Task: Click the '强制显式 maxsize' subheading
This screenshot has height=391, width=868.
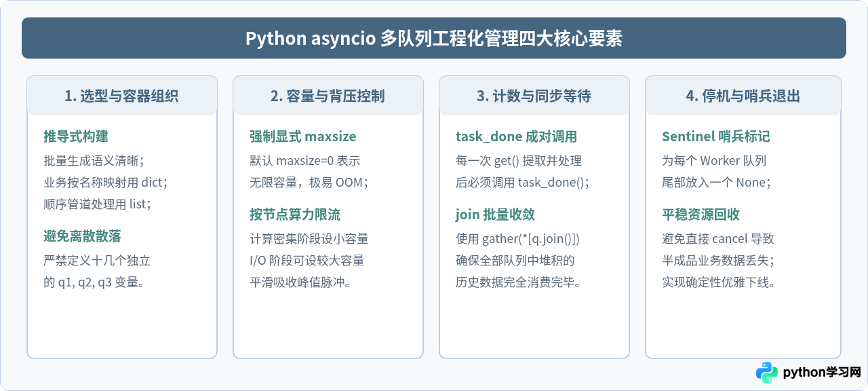Action: (303, 136)
